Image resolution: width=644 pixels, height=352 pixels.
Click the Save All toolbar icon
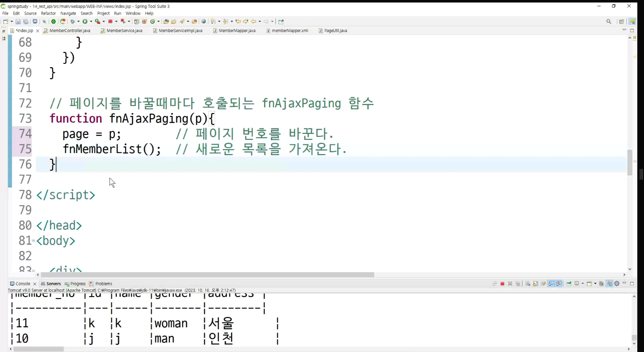pos(25,22)
